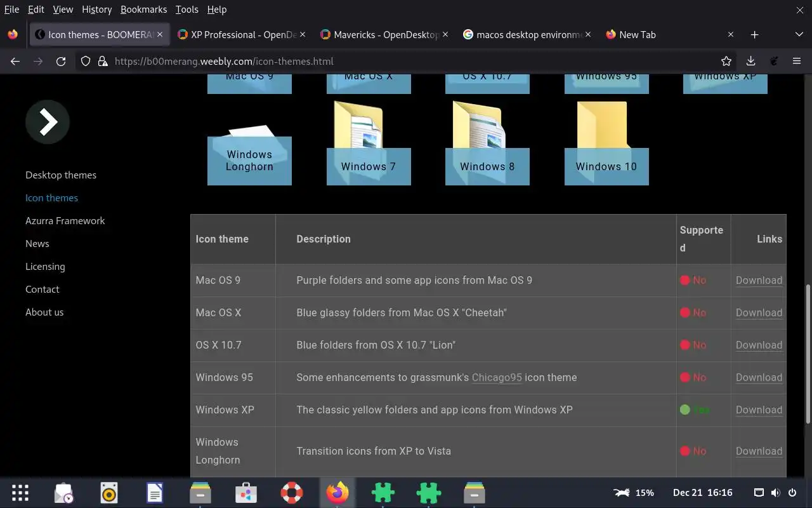Go to Azurra Framework page
The height and width of the screenshot is (508, 812).
tap(65, 220)
